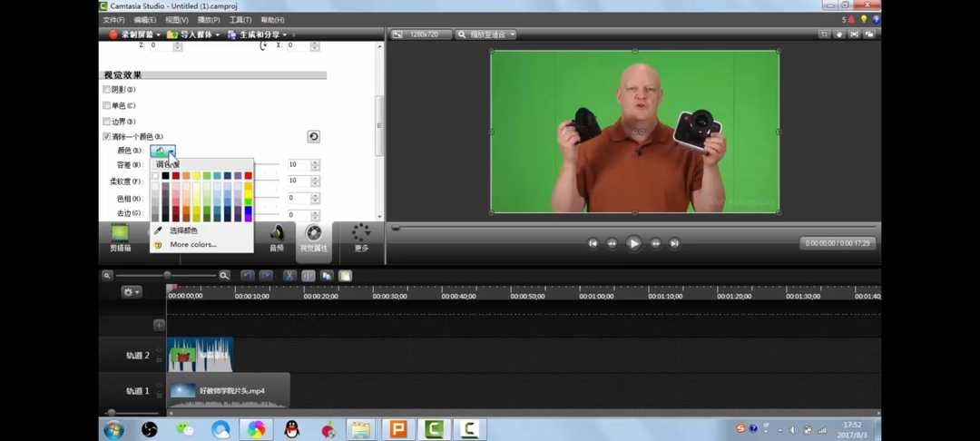Enable the Drop shadow (阴影) checkbox
Viewport: 980px width, 441px height.
click(107, 90)
